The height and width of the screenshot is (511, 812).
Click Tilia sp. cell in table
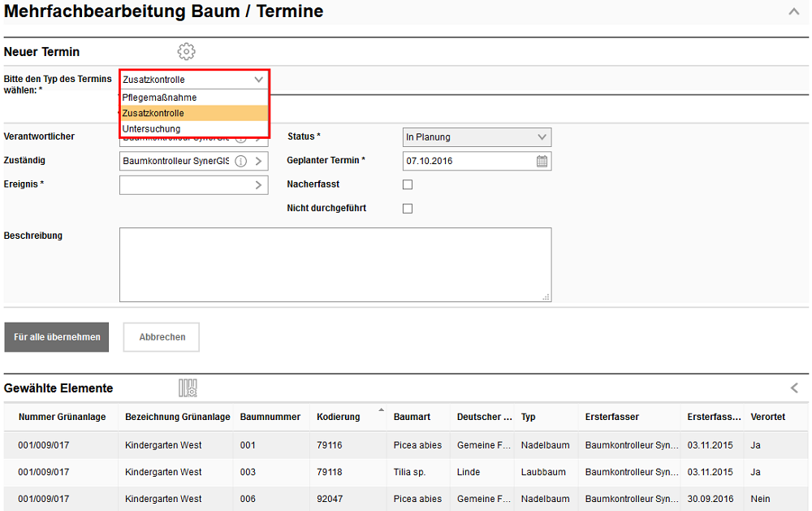tap(409, 472)
